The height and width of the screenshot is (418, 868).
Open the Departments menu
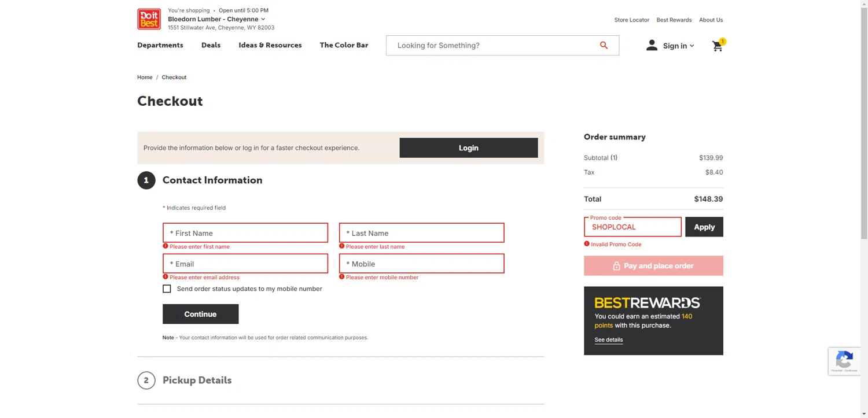[160, 45]
